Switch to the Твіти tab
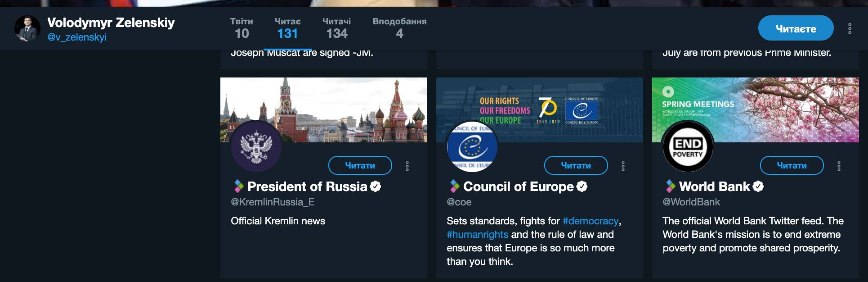The image size is (868, 282). [242, 28]
